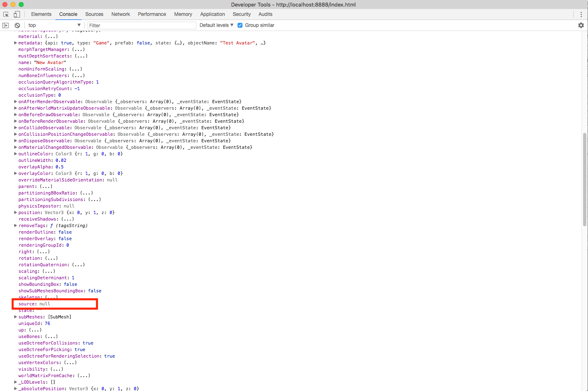The width and height of the screenshot is (588, 391).
Task: Expand onAfterWorldMatrixUpdateObservable property
Action: pos(15,108)
